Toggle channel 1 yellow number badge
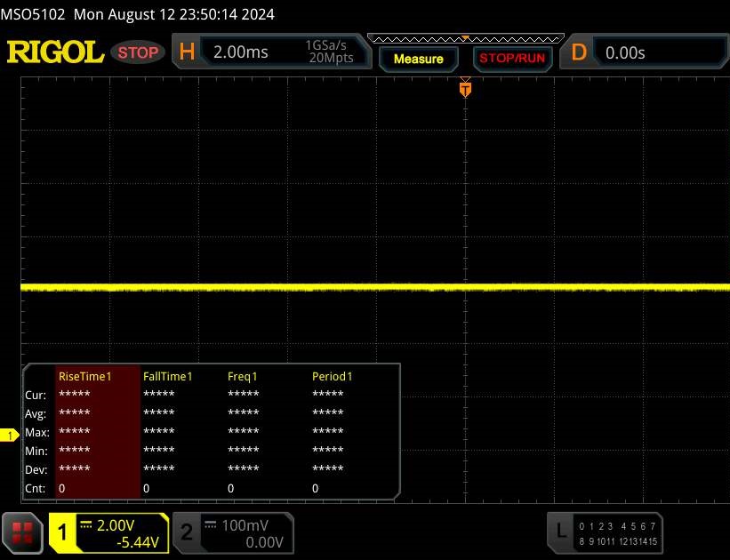Image resolution: width=730 pixels, height=560 pixels. tap(63, 532)
